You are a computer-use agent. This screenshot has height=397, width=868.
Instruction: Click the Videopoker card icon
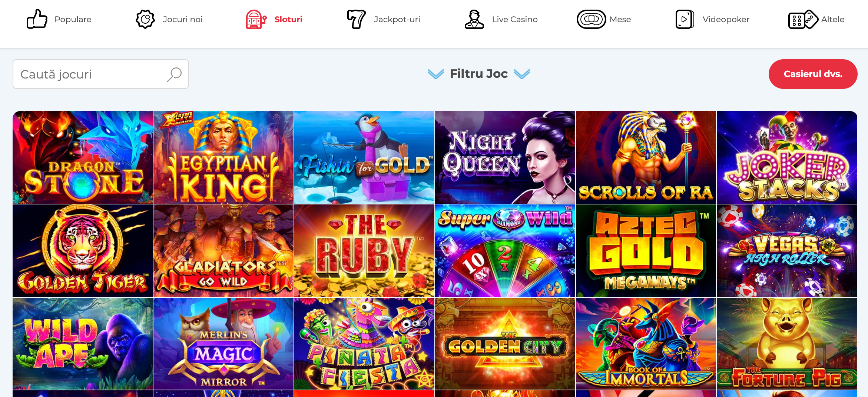tap(685, 19)
